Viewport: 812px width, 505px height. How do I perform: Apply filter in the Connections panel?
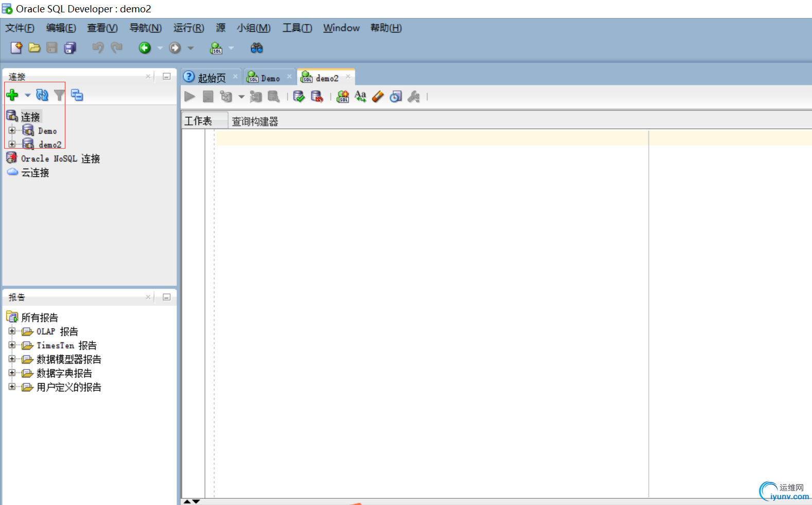coord(60,95)
